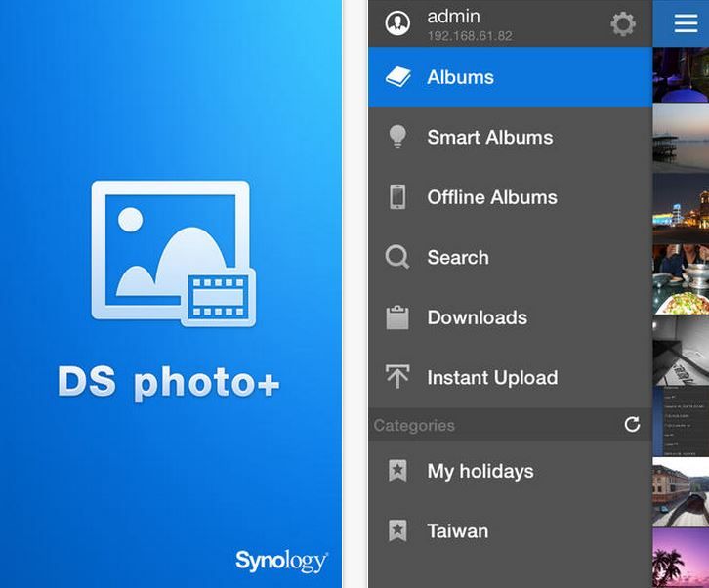Open the dark blue screenshot thumbnail
709x588 pixels.
coord(681,421)
